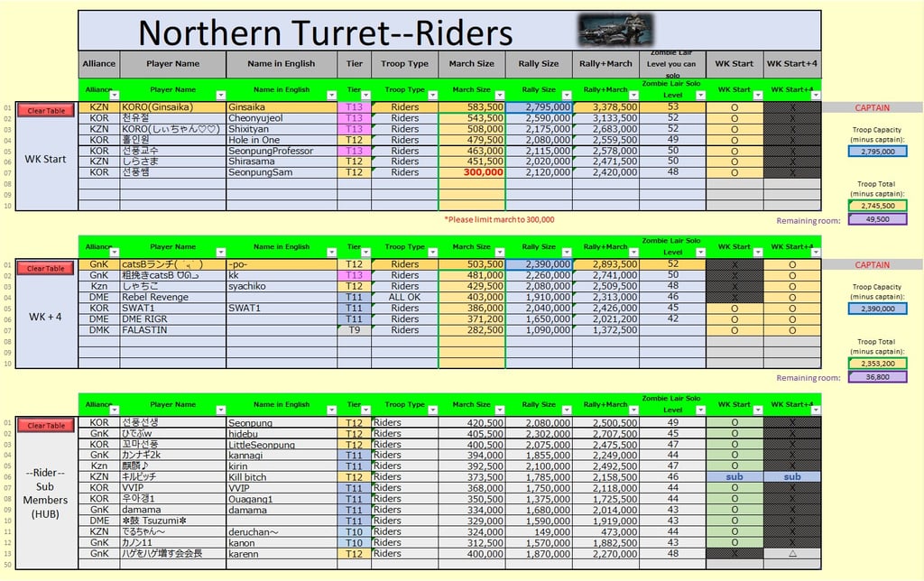Select cell LittleSeonpung
The height and width of the screenshot is (581, 924).
[x=282, y=444]
